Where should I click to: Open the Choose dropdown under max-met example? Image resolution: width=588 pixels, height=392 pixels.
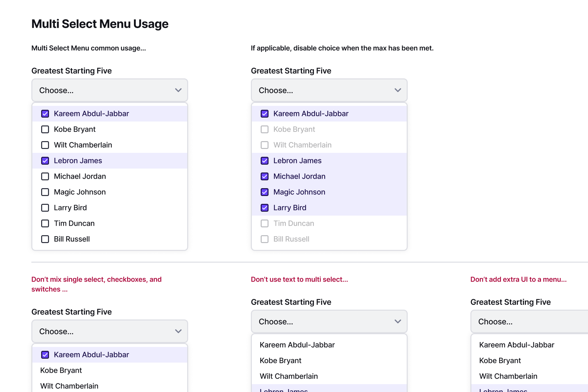point(329,90)
